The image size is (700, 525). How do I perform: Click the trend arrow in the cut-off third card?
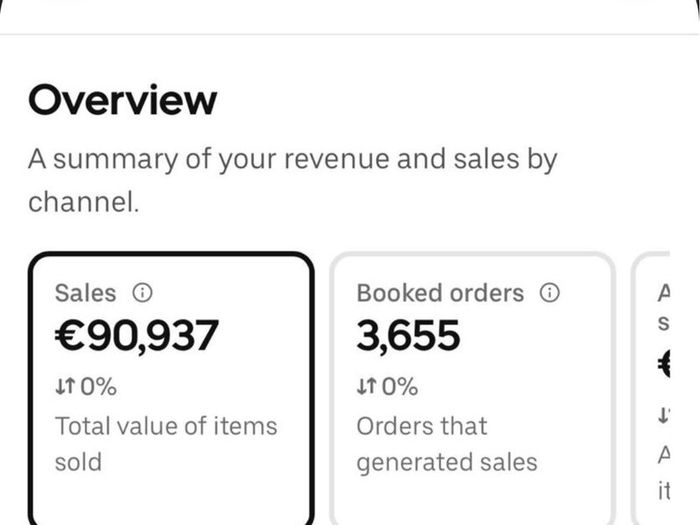664,415
